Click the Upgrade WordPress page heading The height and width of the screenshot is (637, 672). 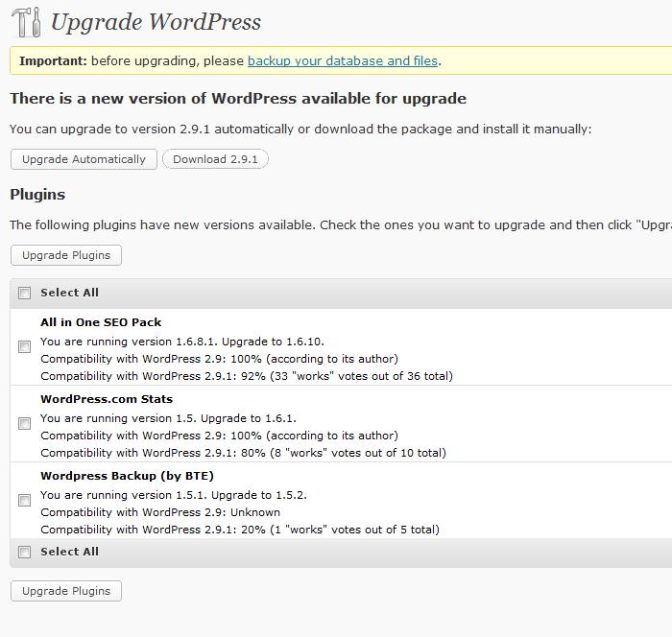(x=156, y=22)
